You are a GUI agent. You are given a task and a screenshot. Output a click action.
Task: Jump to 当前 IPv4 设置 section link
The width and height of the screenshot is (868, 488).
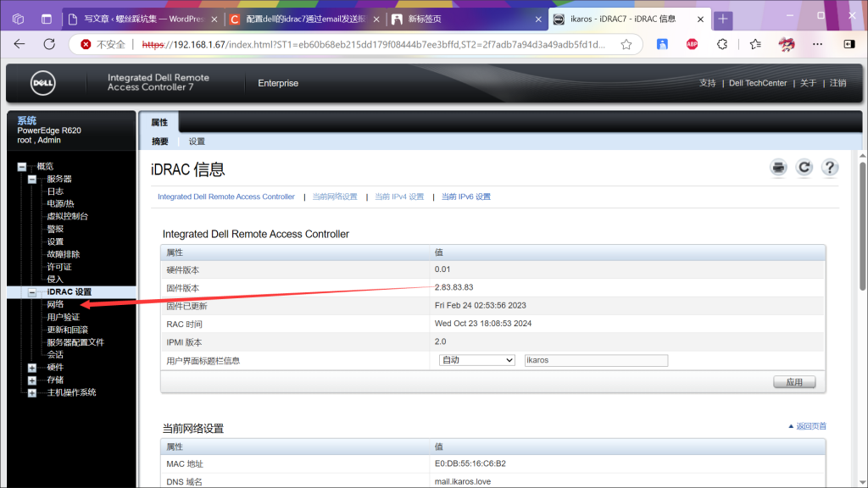tap(399, 197)
